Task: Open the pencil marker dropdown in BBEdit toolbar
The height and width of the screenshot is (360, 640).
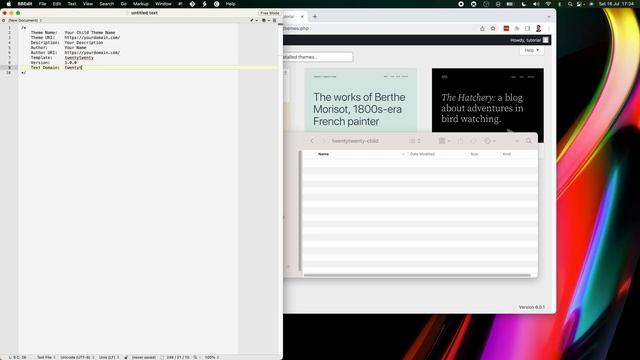Action: 253,20
